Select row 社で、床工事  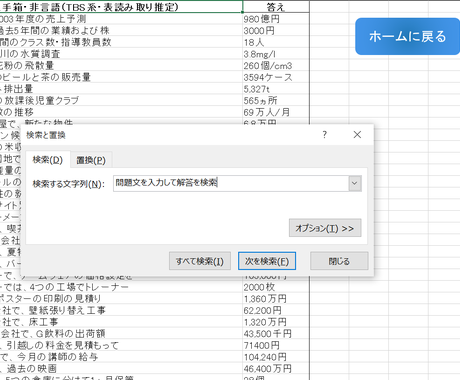coord(121,322)
